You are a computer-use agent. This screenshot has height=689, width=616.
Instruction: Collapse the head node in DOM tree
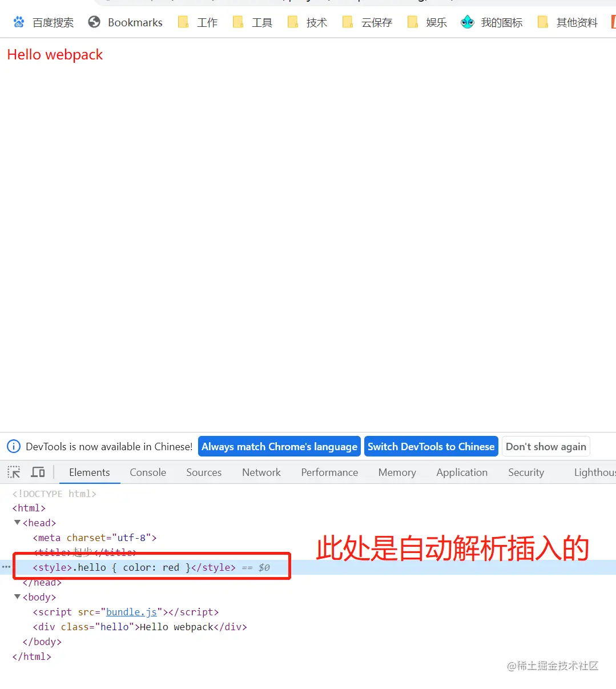coord(17,523)
